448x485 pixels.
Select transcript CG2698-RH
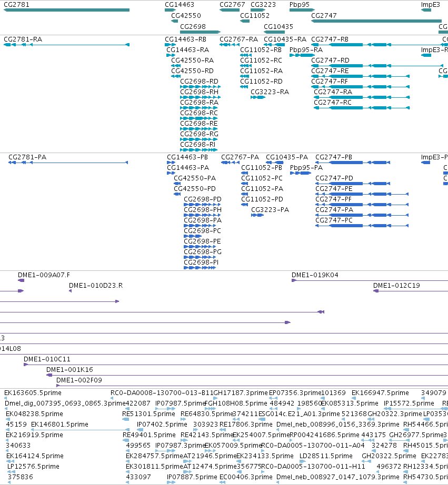pyautogui.click(x=200, y=92)
